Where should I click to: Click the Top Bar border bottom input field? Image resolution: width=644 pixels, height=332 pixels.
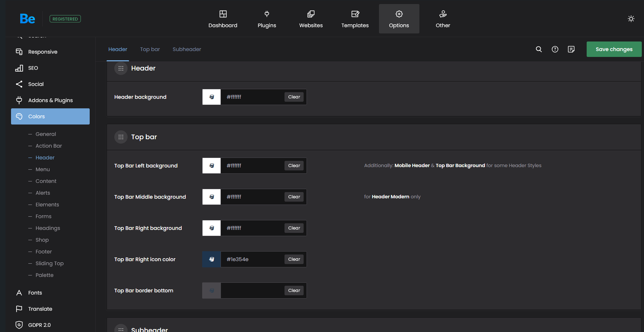pyautogui.click(x=252, y=290)
